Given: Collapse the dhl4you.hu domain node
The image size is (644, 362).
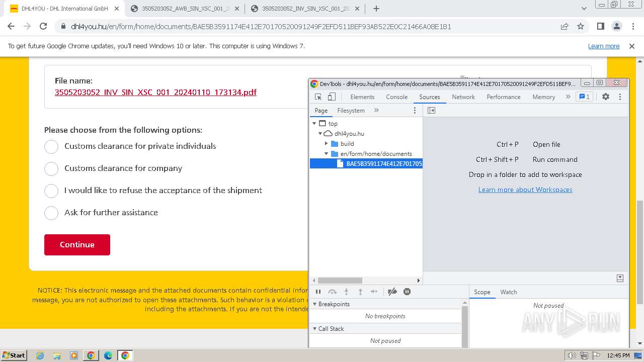Looking at the screenshot, I should (x=320, y=134).
